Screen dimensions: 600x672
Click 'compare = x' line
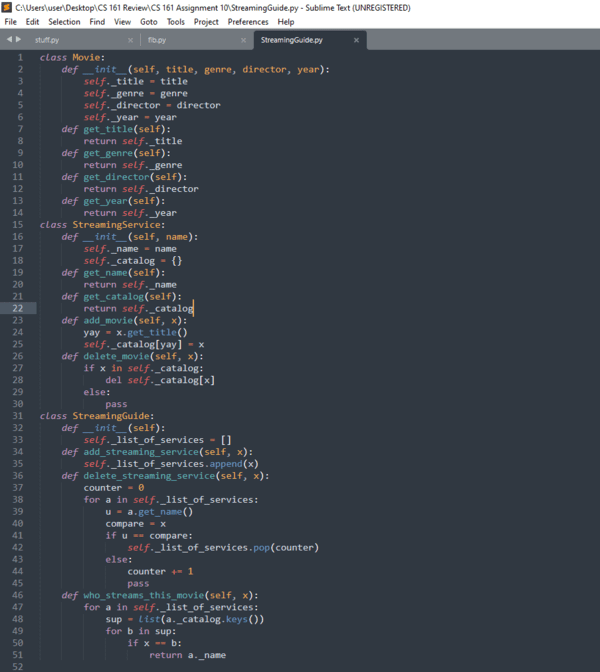[x=136, y=524]
